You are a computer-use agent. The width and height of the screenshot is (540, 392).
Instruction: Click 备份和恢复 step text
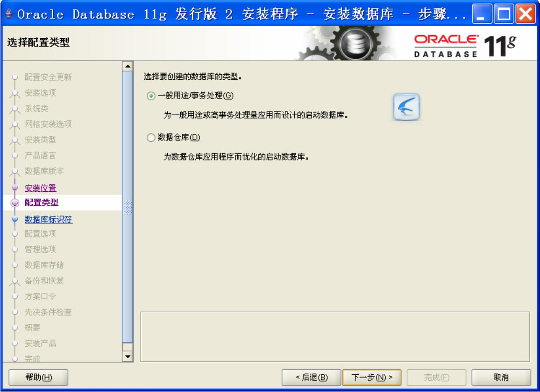(44, 280)
